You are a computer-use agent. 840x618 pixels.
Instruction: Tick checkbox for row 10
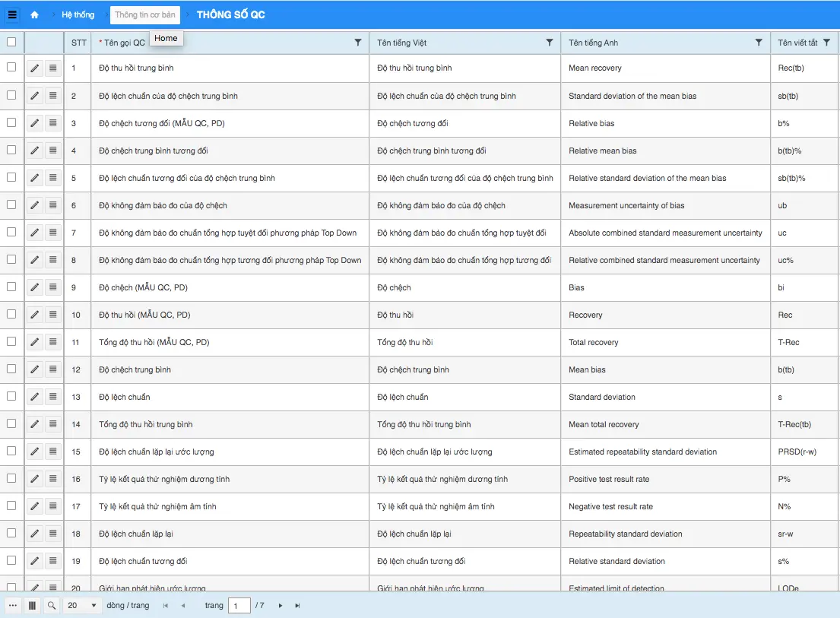(11, 314)
